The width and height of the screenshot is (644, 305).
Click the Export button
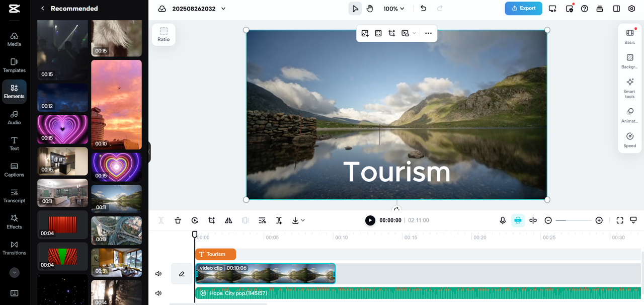click(x=523, y=8)
